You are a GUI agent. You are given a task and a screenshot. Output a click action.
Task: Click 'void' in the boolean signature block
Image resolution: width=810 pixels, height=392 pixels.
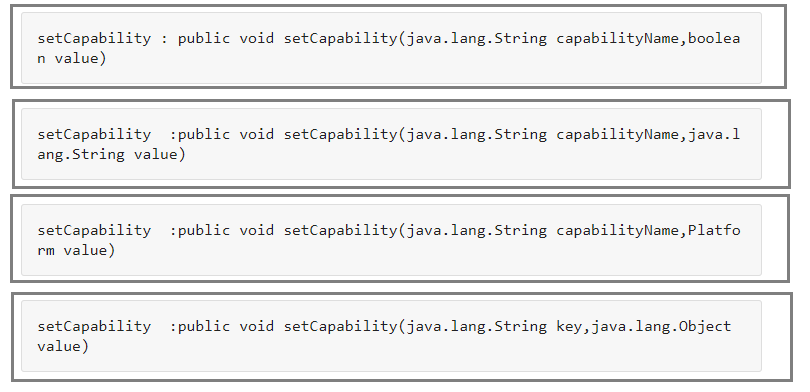[x=257, y=38]
